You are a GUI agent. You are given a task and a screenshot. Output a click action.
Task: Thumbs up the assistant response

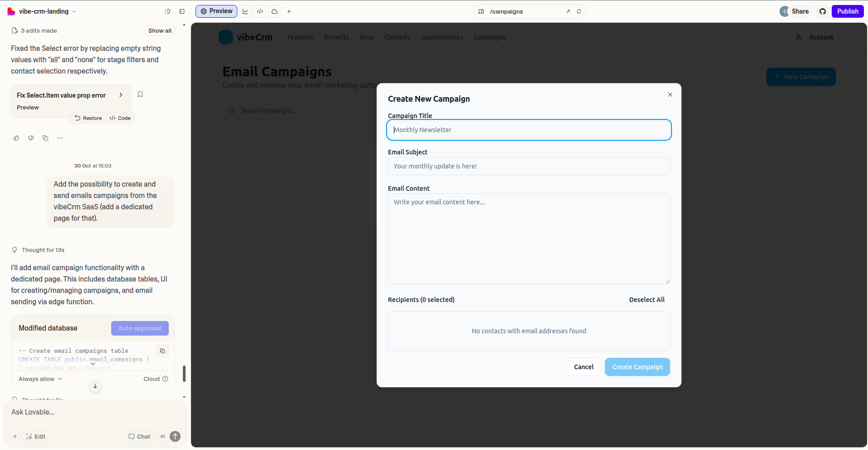pyautogui.click(x=16, y=138)
